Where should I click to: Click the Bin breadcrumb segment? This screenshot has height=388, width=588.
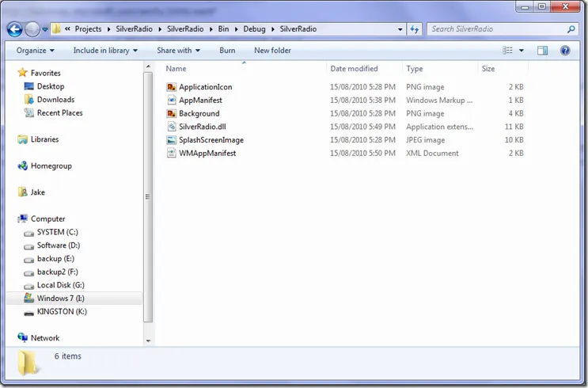point(223,29)
